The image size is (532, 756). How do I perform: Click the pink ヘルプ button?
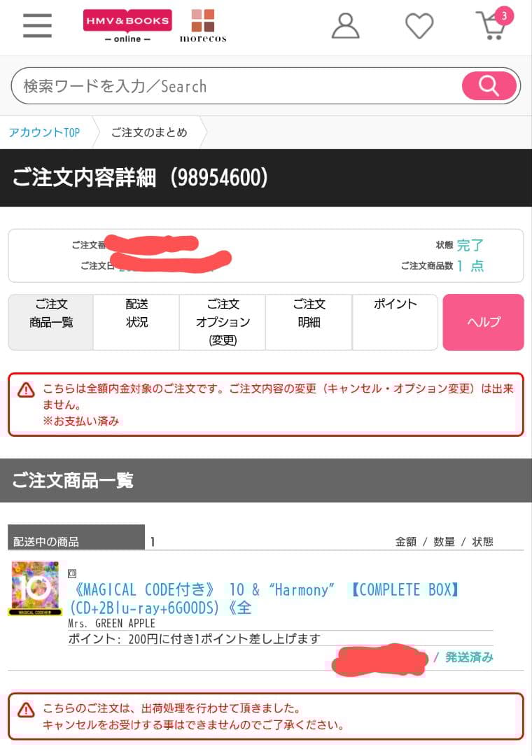point(483,322)
